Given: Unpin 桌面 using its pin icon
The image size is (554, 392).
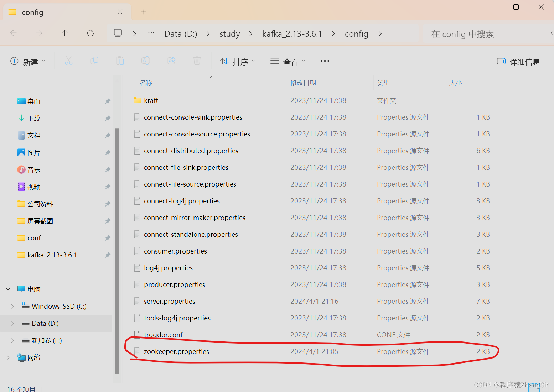Looking at the screenshot, I should click(108, 101).
